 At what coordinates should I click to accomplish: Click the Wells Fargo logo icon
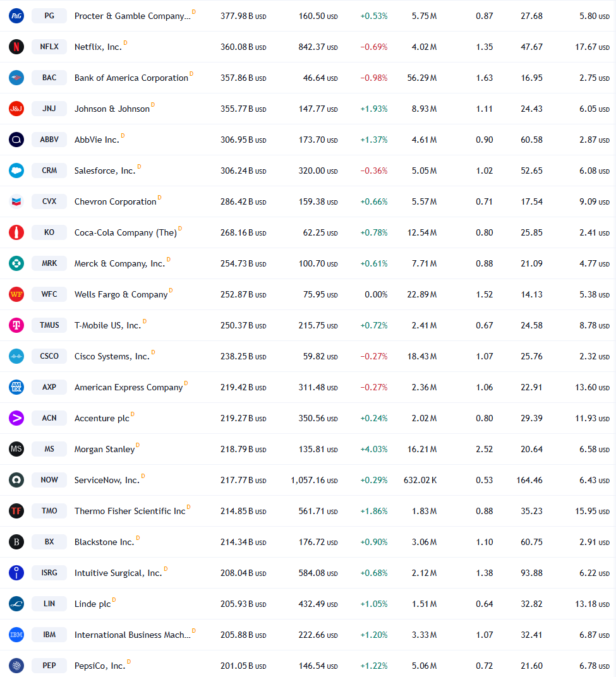(x=16, y=294)
